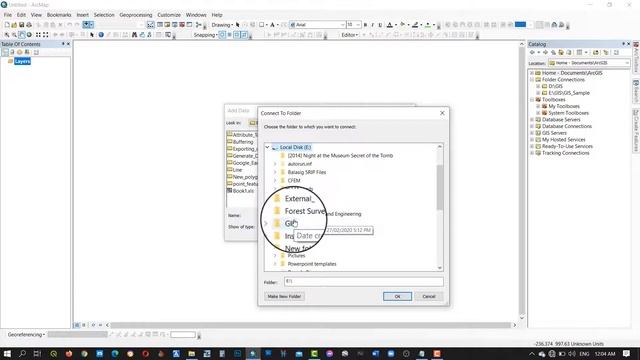Click the folder tree vertical scrollbar
640x360 pixels.
point(440,188)
